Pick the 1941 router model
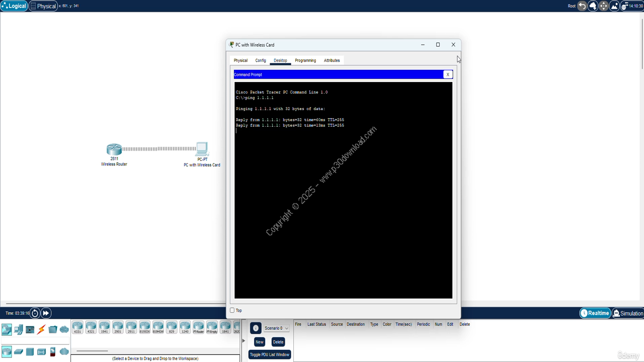 click(x=104, y=327)
